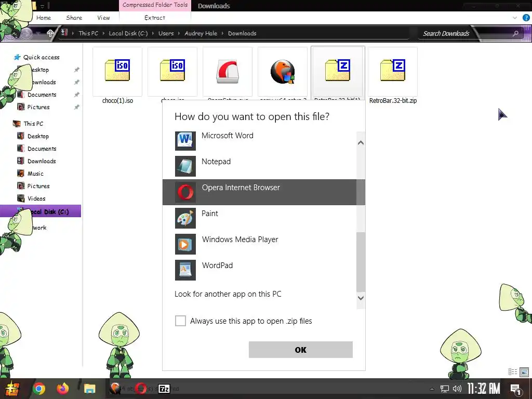Viewport: 532px width, 399px height.
Task: Select the RetroBar.32-bit.zip file icon
Action: click(393, 71)
